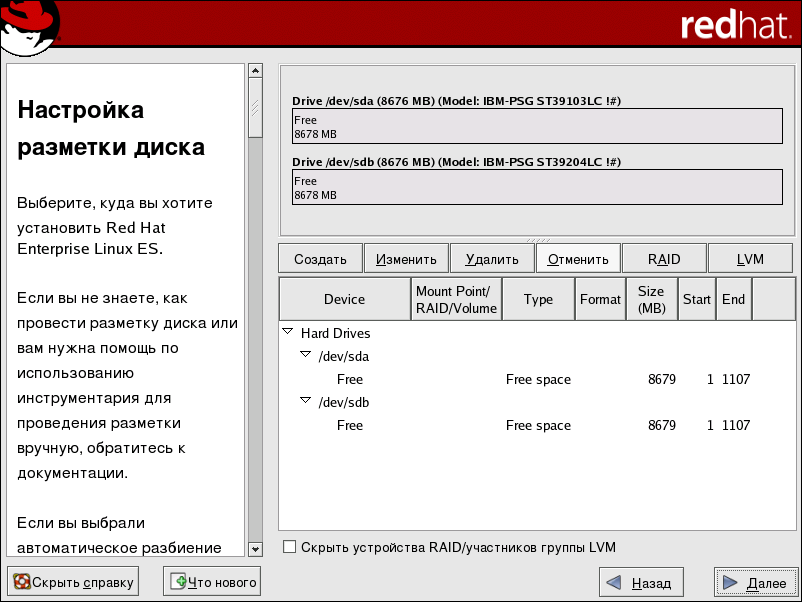The image size is (802, 602).
Task: Click the left arrow icon on Назад
Action: 614,582
